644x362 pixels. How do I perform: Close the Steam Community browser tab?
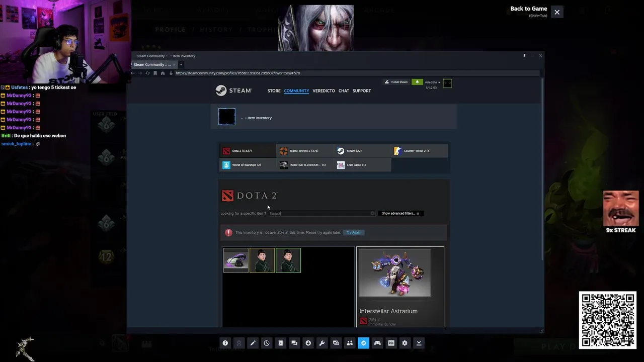(174, 64)
